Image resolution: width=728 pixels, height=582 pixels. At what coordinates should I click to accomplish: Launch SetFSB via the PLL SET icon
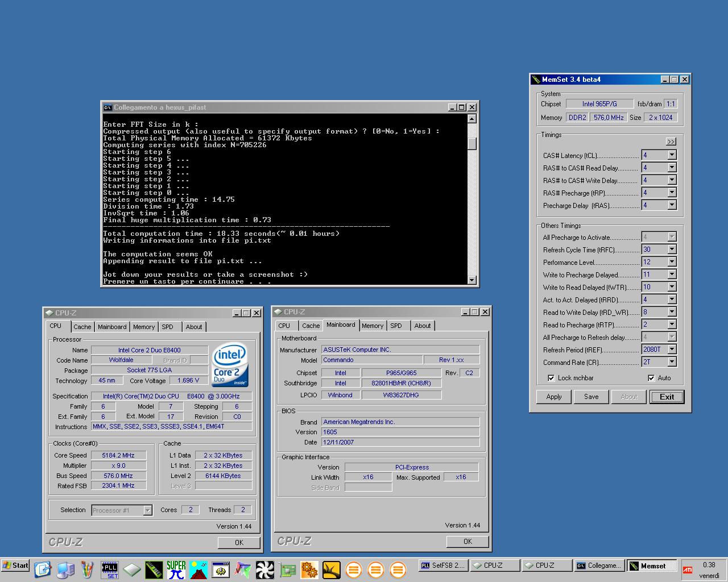pyautogui.click(x=109, y=569)
